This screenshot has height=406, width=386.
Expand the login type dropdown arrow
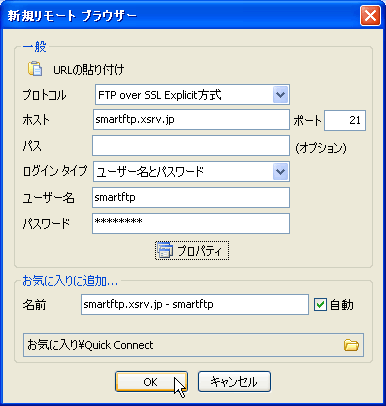(280, 172)
